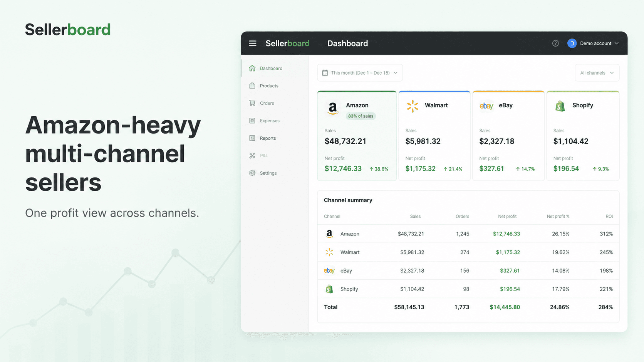Click the Expenses icon in sidebar

(x=252, y=121)
